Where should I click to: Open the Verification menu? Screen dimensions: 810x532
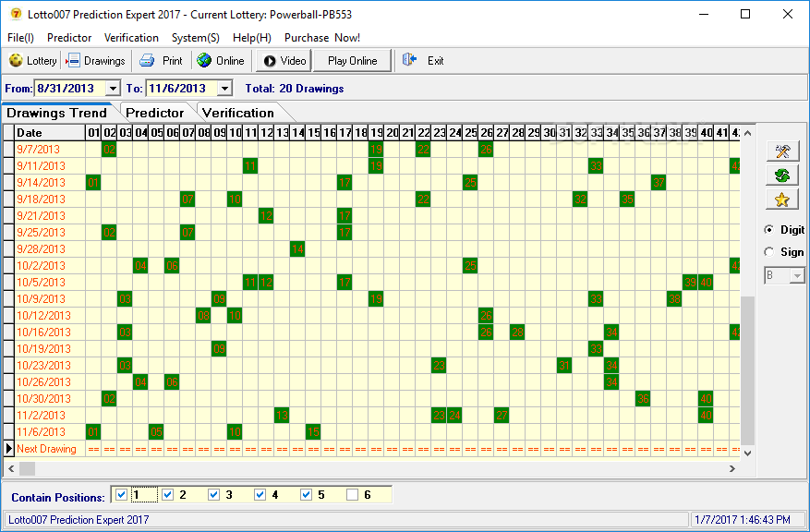131,38
